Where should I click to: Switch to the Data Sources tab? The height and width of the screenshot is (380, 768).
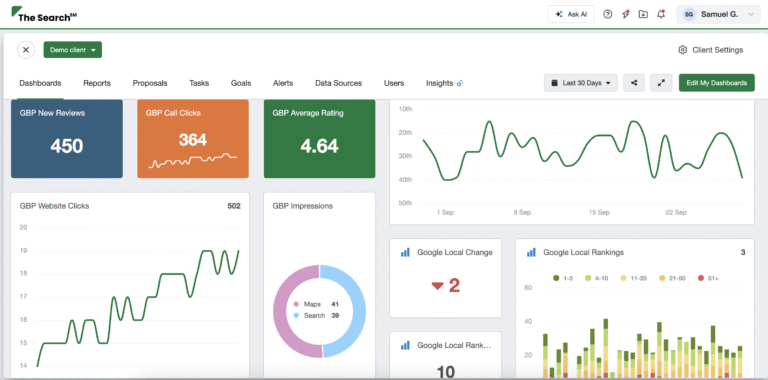[x=338, y=83]
